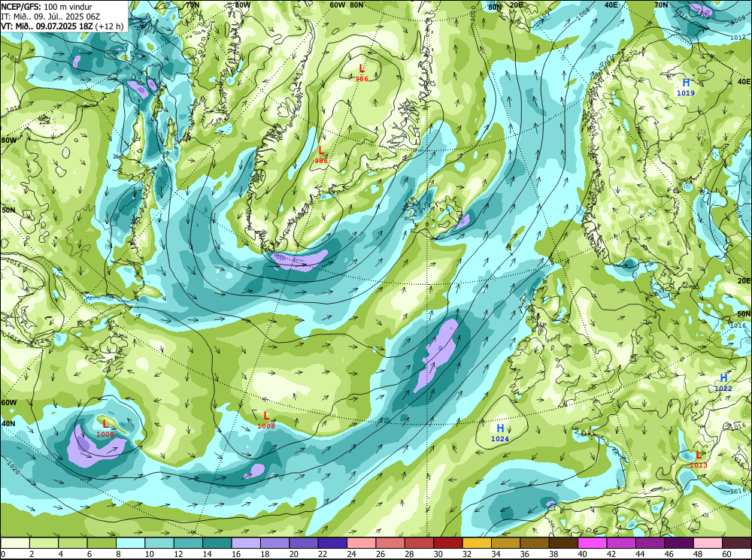Pick the 30–32 m/s dark red swatch
This screenshot has height=560, width=752.
click(x=448, y=543)
